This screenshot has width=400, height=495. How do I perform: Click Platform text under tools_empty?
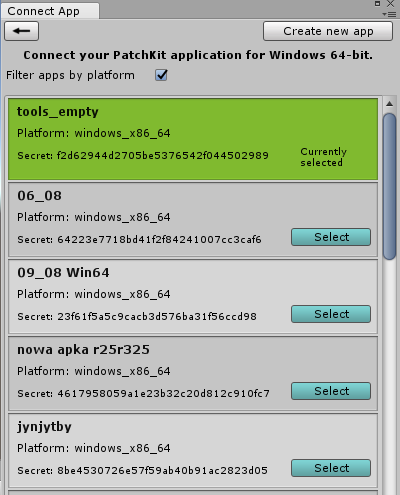point(94,133)
